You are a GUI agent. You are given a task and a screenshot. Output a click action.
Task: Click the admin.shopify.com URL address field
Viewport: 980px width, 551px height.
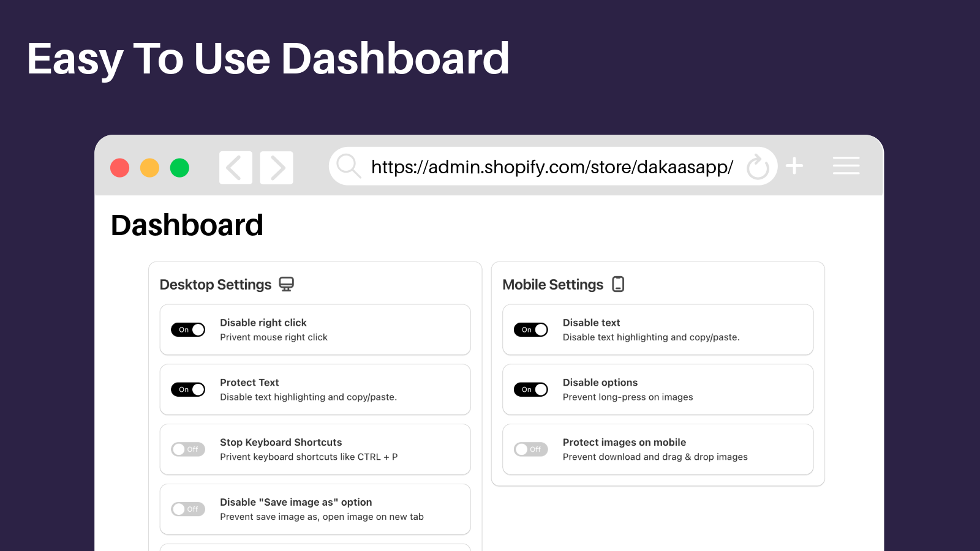(552, 167)
